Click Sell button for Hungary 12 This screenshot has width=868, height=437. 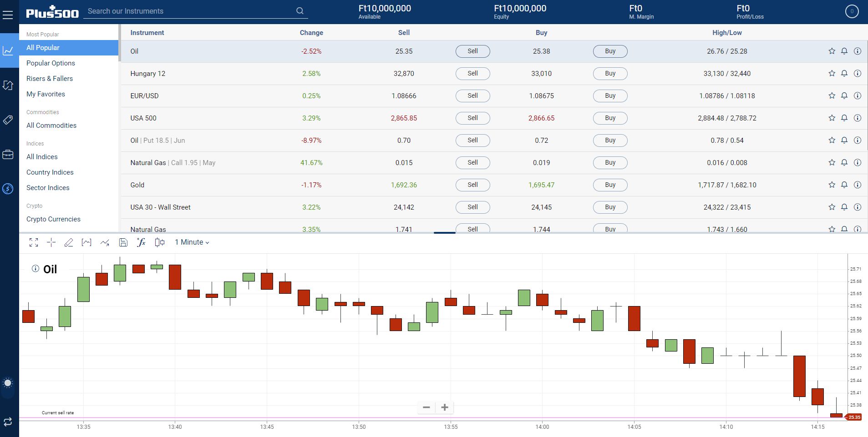click(x=472, y=74)
